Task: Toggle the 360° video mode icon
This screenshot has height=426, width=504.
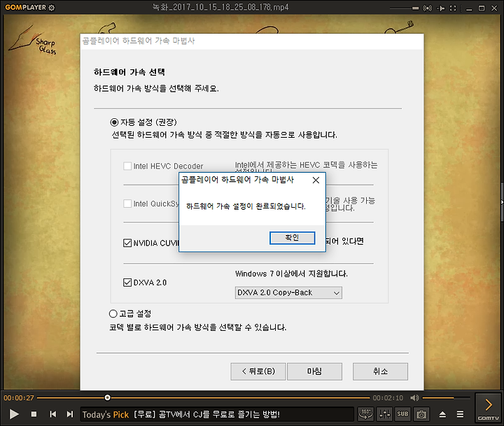Action: pyautogui.click(x=366, y=414)
